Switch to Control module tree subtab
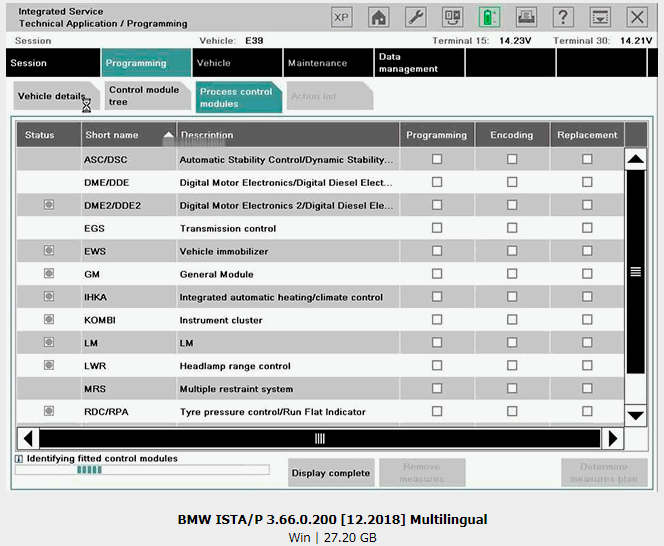The width and height of the screenshot is (664, 546). click(147, 96)
